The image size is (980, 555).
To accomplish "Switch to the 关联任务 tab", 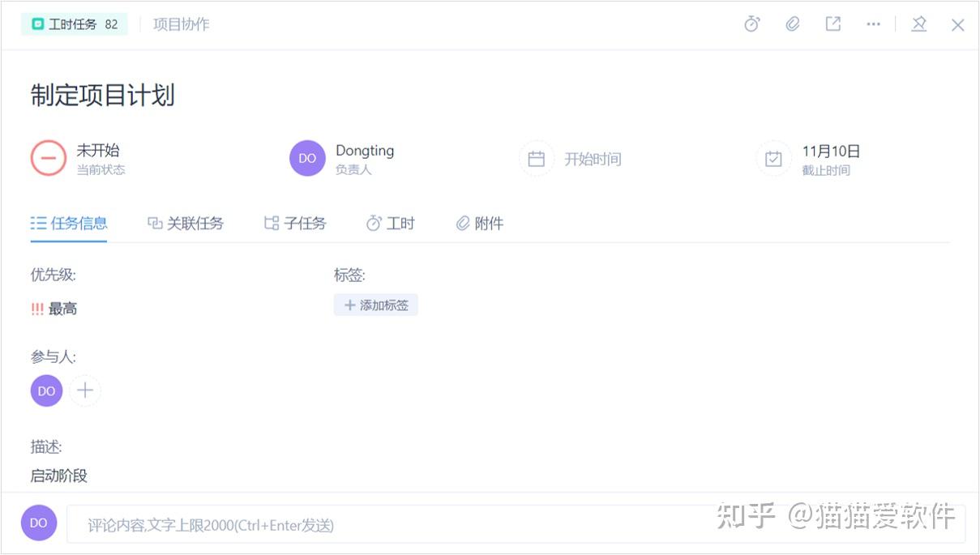I will pyautogui.click(x=186, y=224).
